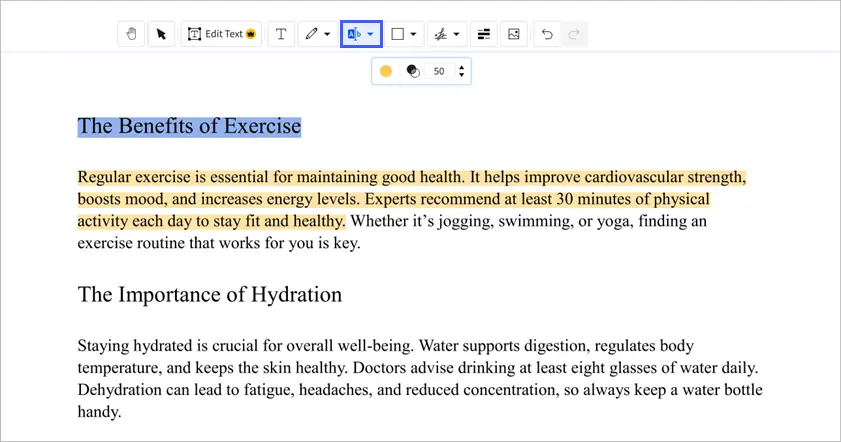Click the words "Staying hydrated is crucial"
The height and width of the screenshot is (442, 841).
click(x=168, y=346)
